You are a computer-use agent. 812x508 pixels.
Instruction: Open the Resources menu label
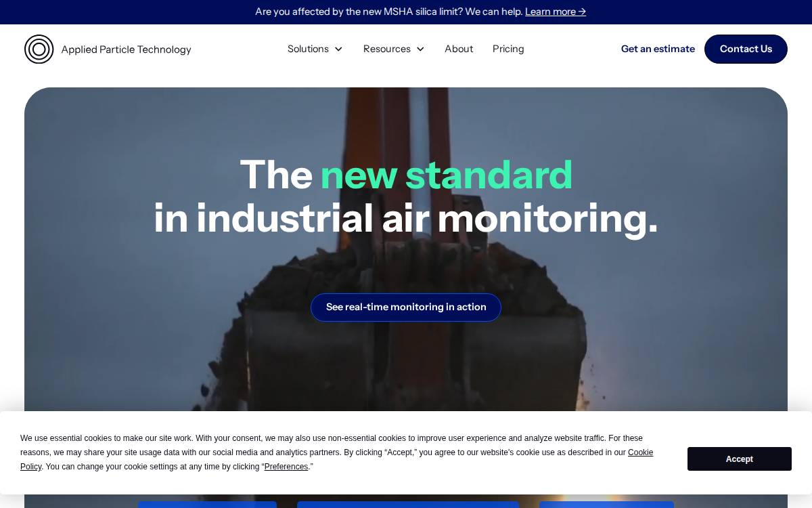tap(387, 49)
